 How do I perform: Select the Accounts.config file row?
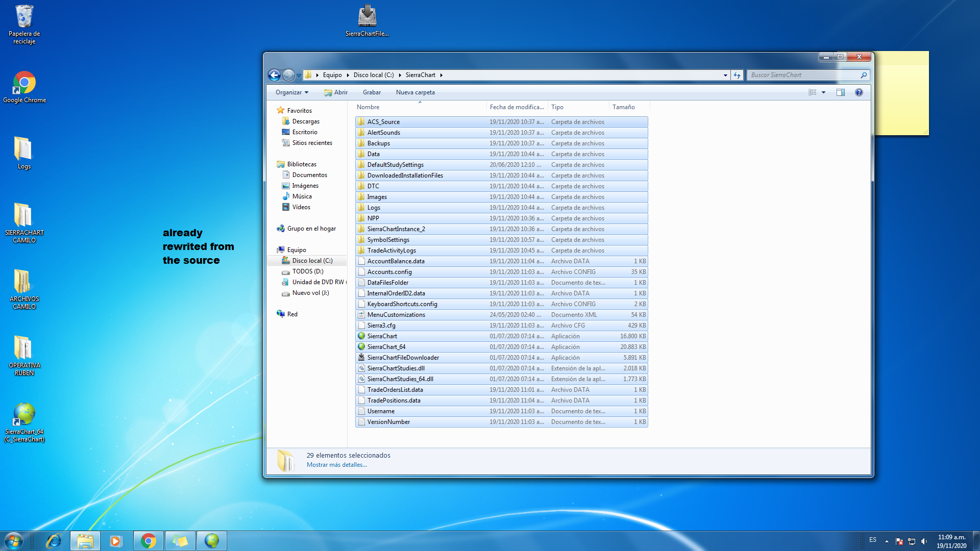click(502, 272)
